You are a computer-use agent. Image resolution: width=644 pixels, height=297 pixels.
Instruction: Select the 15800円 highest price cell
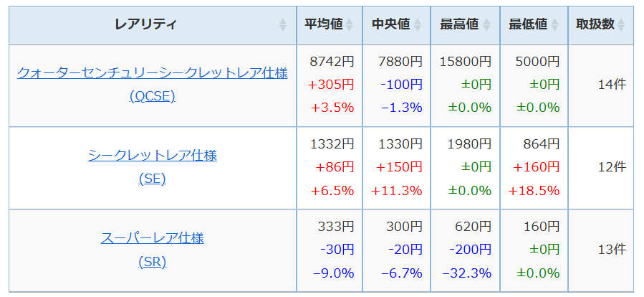click(x=467, y=62)
